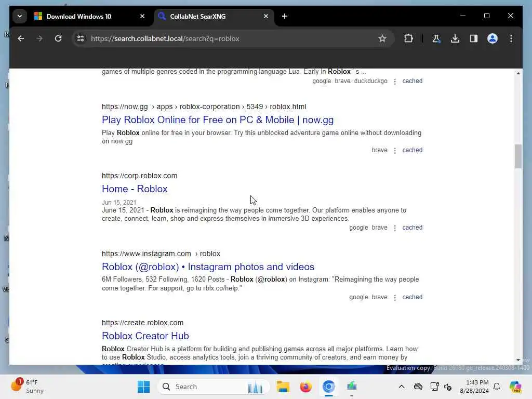Click the duckduckgo engine label

370,81
